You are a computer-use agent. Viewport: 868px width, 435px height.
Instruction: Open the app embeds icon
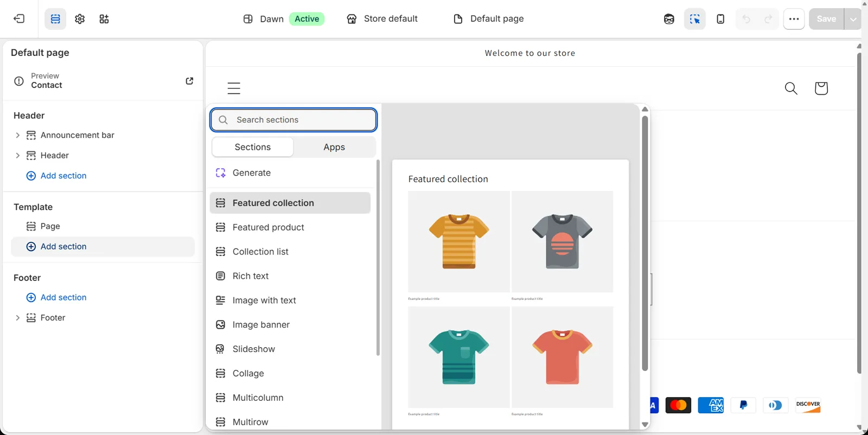pos(104,19)
